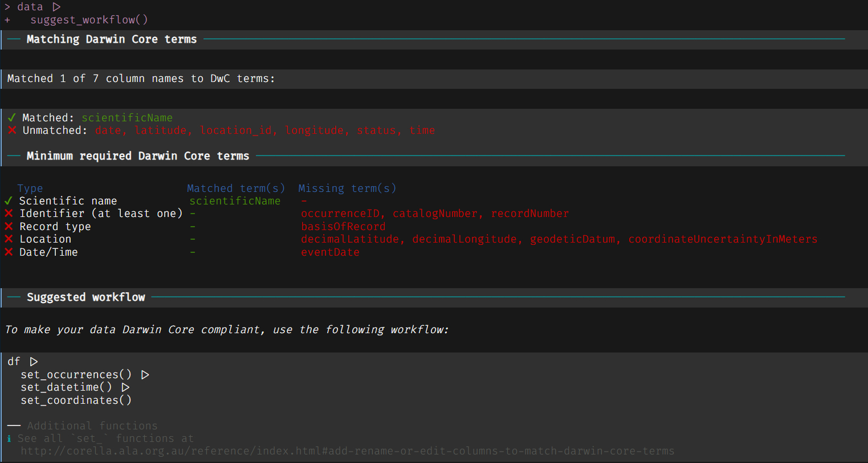Click the red cross next to Location
Viewport: 868px width, 463px height.
pos(9,239)
